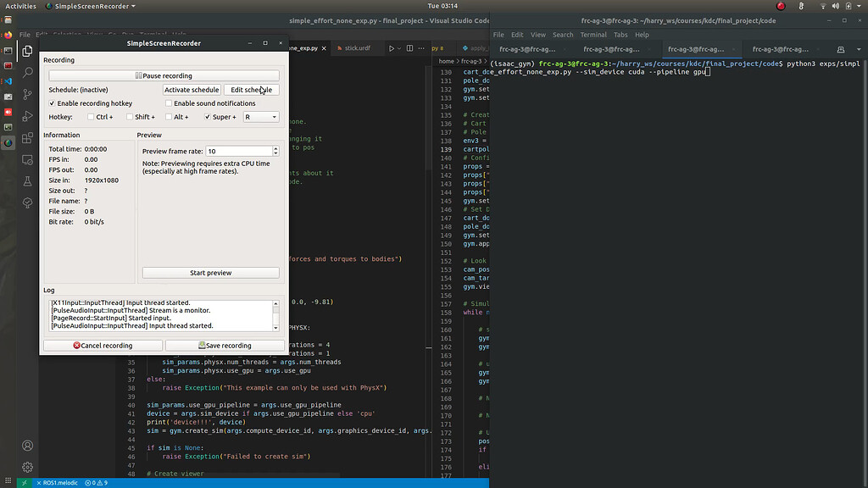Enable sound notifications

169,103
